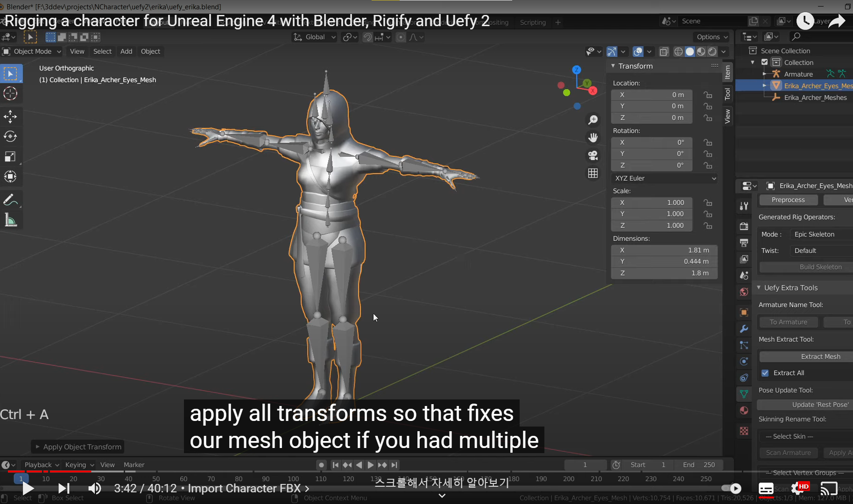Viewport: 853px width, 504px height.
Task: Toggle lock on Rotation Y
Action: pos(708,154)
